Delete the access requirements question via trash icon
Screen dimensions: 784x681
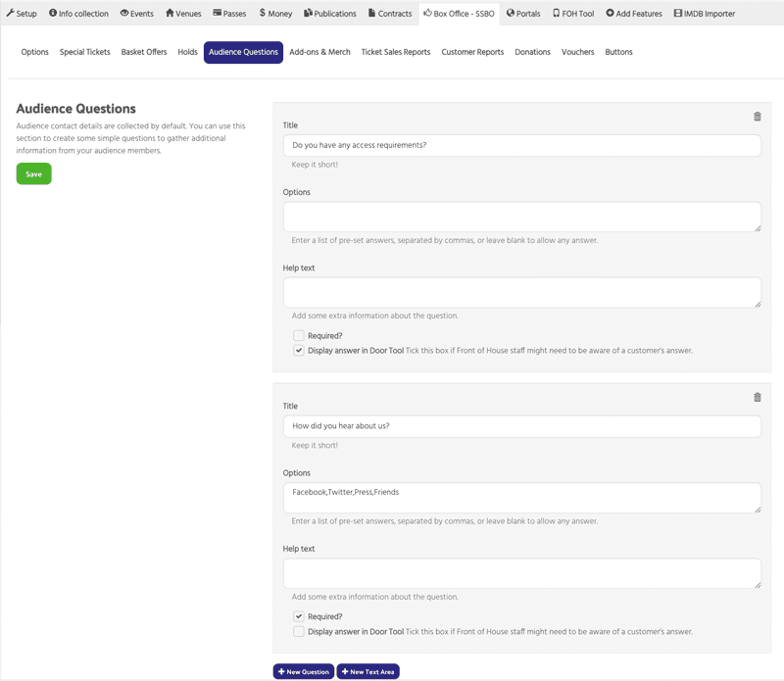coord(757,117)
